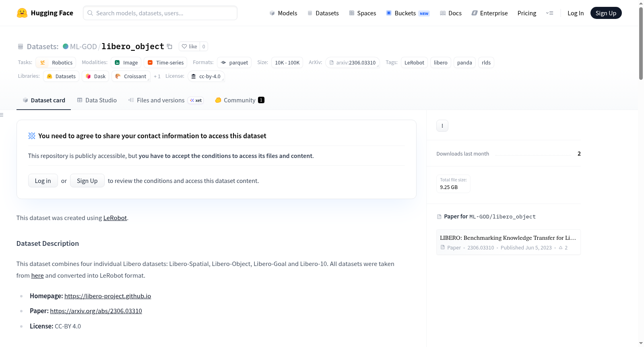Open the arxiv.org/abs/2306.03310 paper link
Viewport: 644px width, 347px height.
(x=96, y=311)
